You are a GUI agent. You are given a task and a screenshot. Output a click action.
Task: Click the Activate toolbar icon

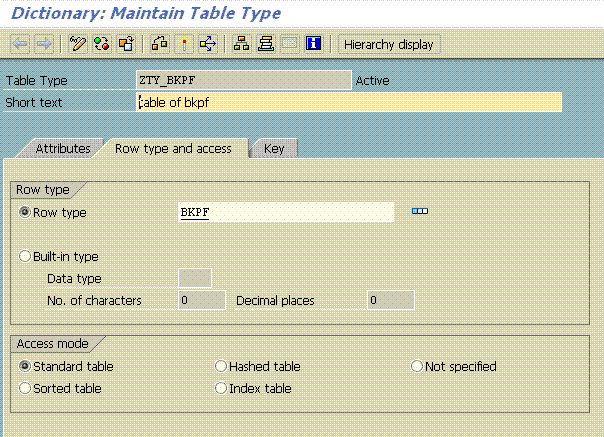(x=184, y=44)
